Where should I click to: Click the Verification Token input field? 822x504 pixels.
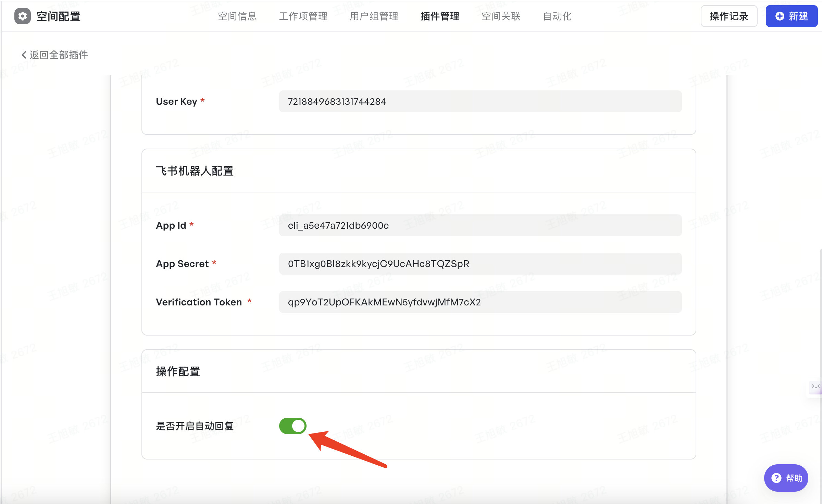[480, 302]
